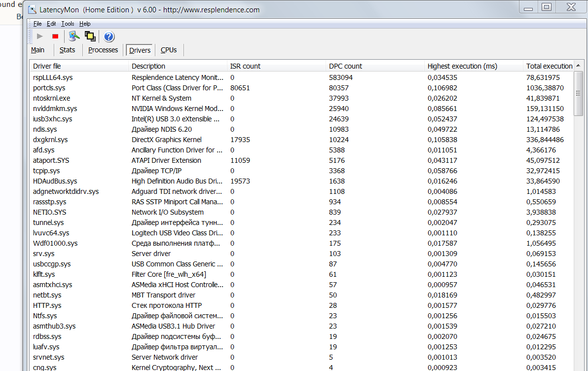The image size is (588, 371).
Task: Select the rassstp.sys driver row
Action: click(302, 202)
